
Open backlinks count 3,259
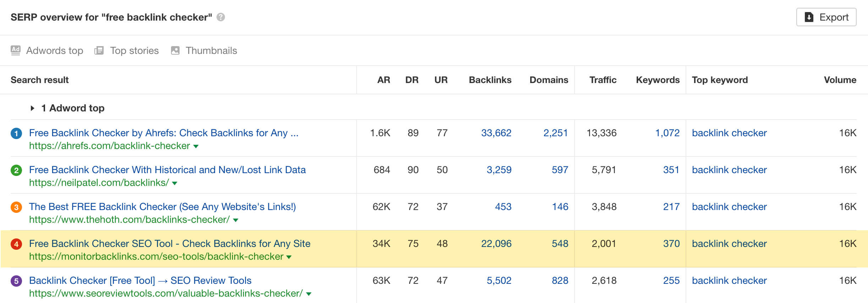tap(499, 170)
